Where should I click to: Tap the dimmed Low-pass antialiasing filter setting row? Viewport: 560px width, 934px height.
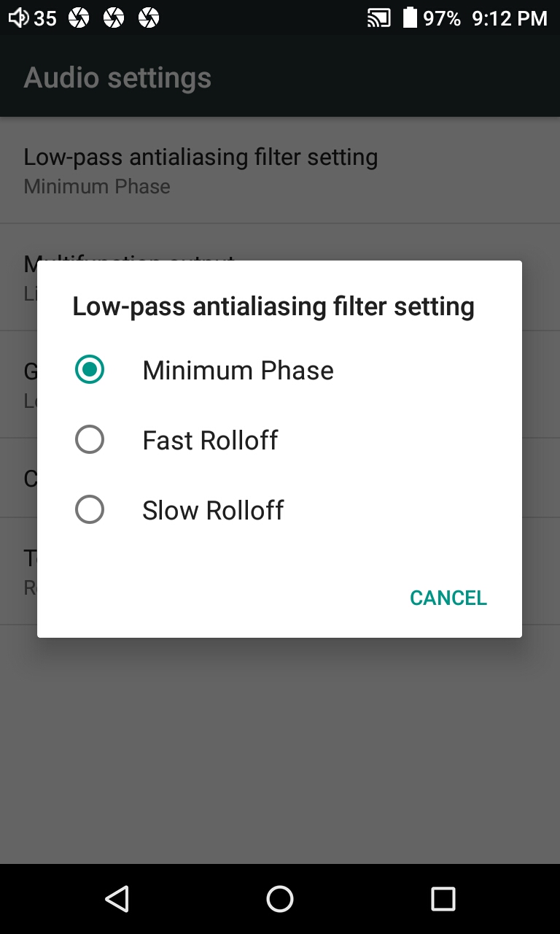201,170
